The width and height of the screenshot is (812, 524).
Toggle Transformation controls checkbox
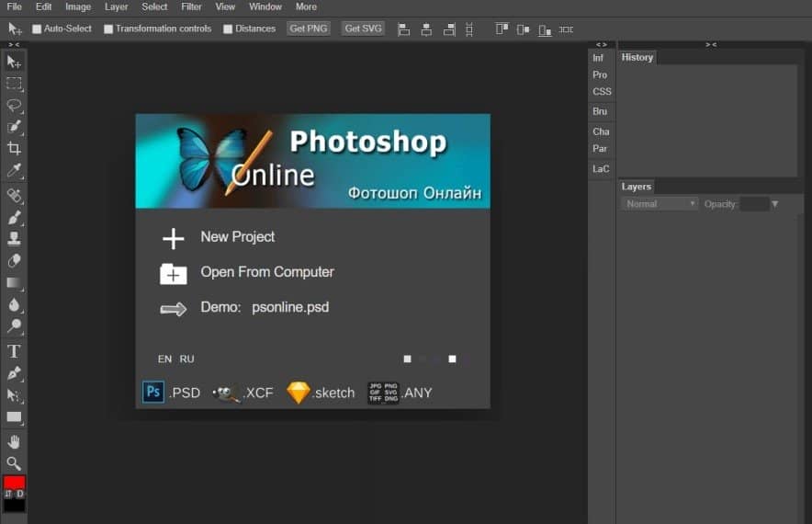coord(108,28)
